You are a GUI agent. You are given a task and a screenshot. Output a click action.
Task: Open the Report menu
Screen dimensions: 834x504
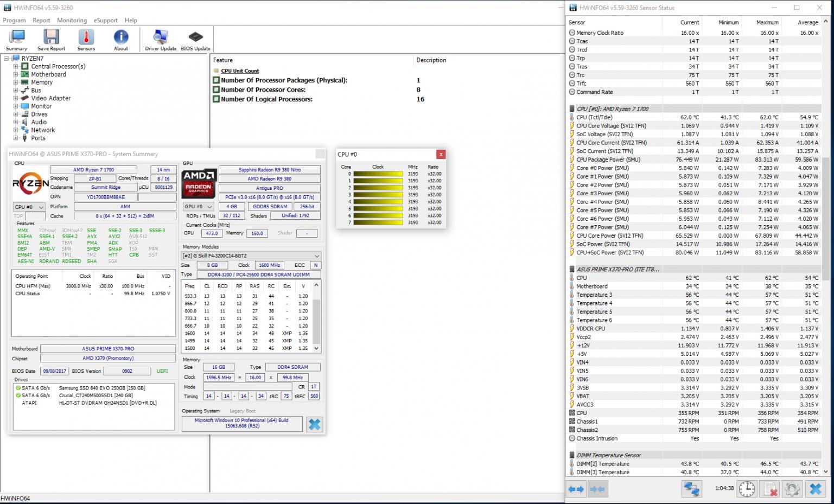pyautogui.click(x=41, y=20)
